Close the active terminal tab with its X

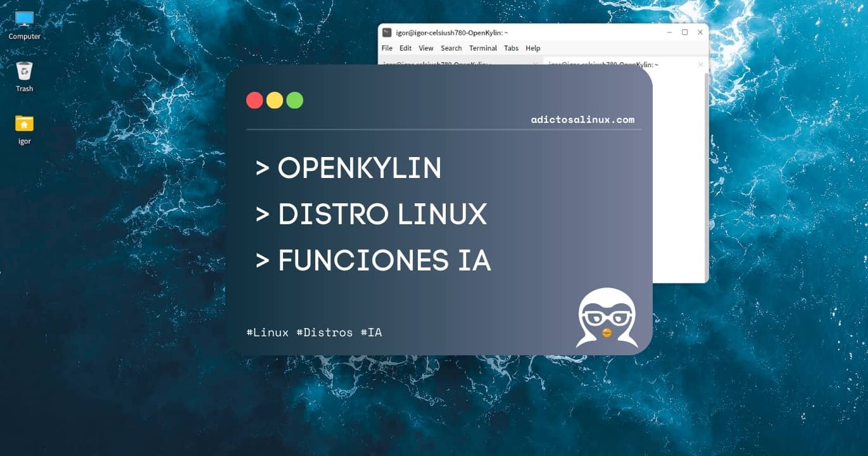(x=700, y=64)
